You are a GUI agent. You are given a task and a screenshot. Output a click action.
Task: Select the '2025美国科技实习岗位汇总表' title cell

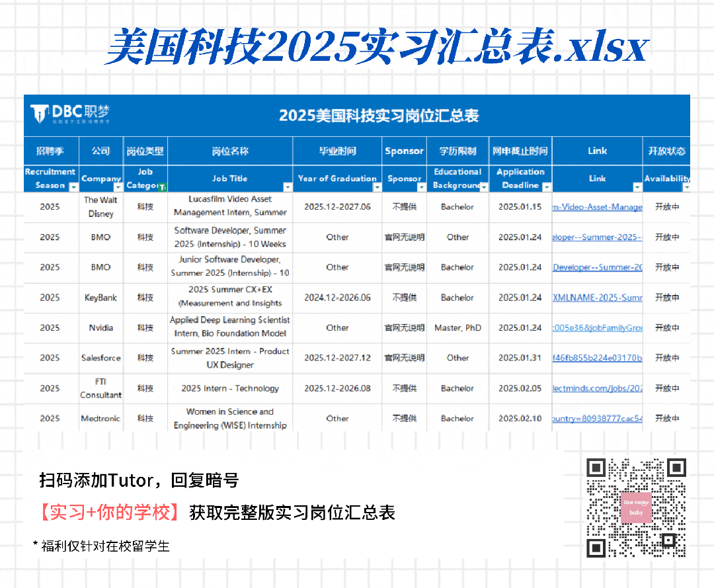(379, 116)
